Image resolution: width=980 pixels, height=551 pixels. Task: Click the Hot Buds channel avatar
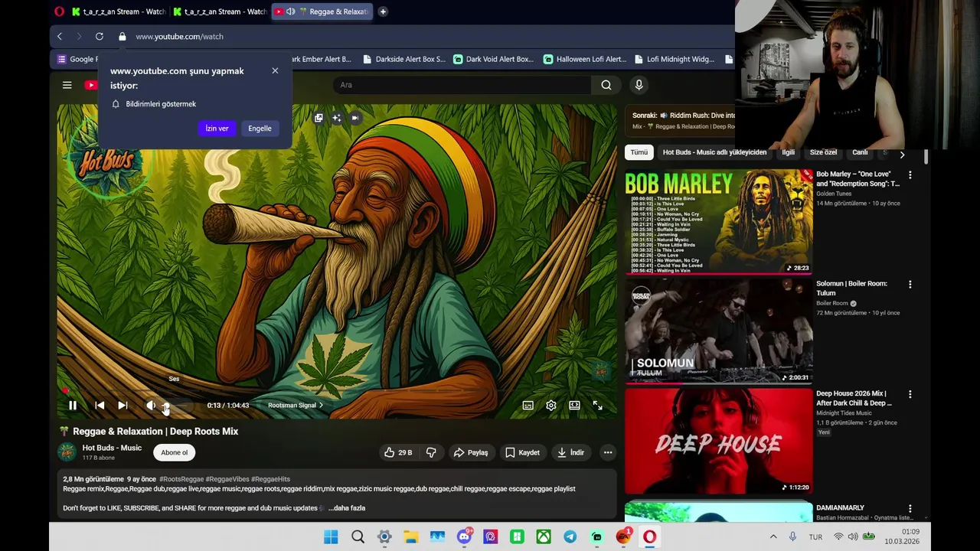pos(67,452)
